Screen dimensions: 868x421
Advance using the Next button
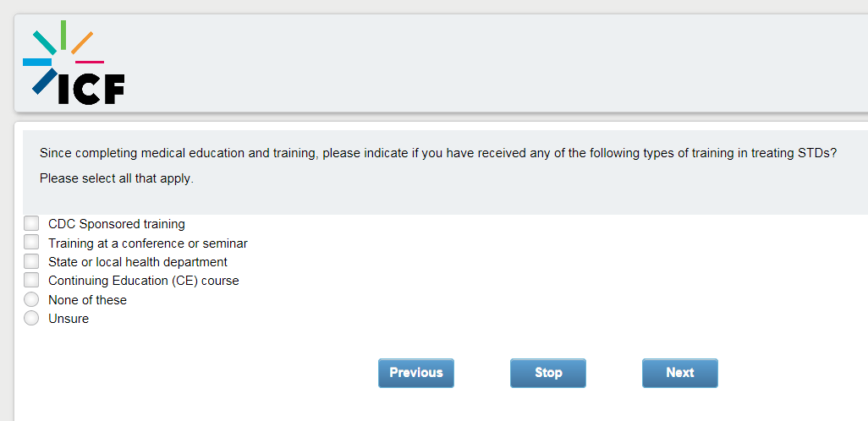[x=679, y=373]
